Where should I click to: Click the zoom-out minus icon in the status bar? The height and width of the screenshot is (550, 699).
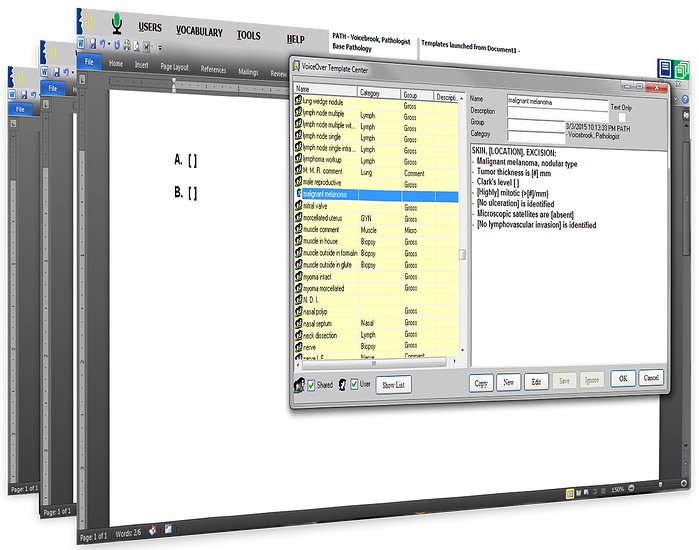[x=631, y=488]
